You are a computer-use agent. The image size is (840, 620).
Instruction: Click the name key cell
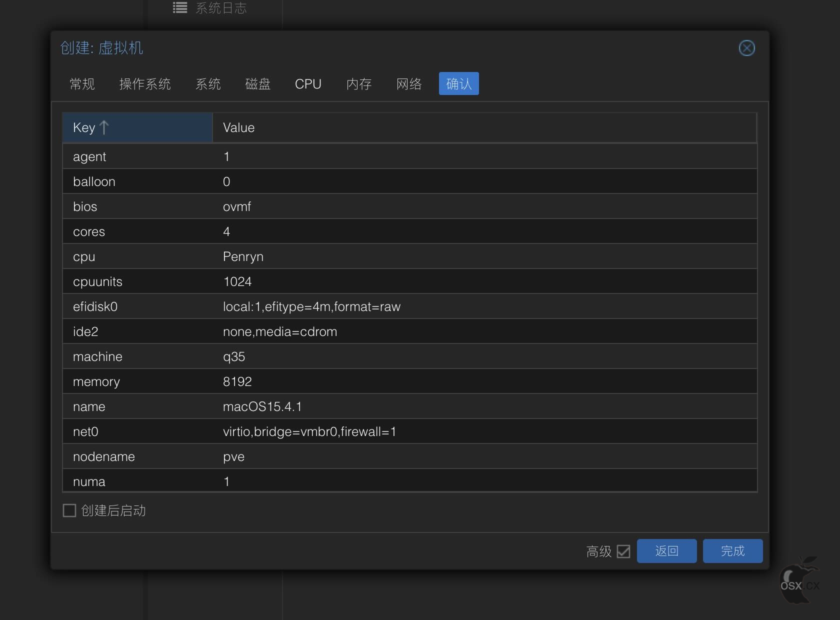click(x=137, y=406)
